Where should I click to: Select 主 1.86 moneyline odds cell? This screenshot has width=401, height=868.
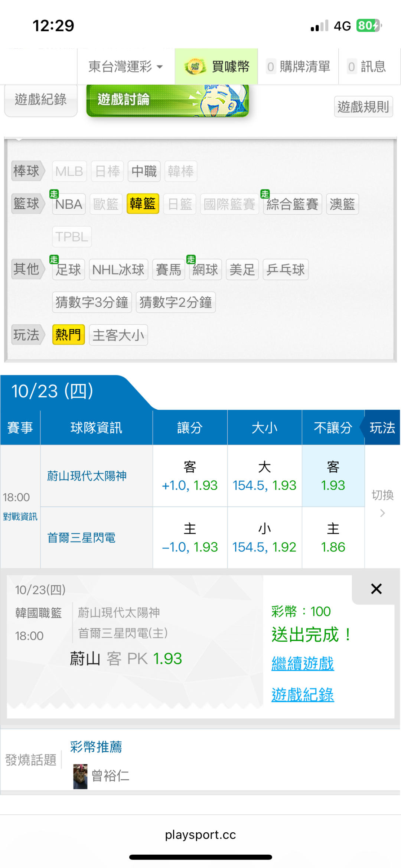tap(333, 538)
